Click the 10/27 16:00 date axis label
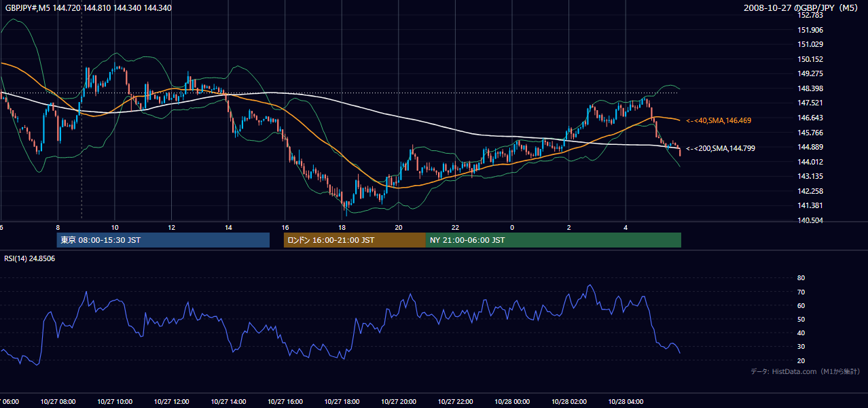This screenshot has width=868, height=408. [x=285, y=402]
